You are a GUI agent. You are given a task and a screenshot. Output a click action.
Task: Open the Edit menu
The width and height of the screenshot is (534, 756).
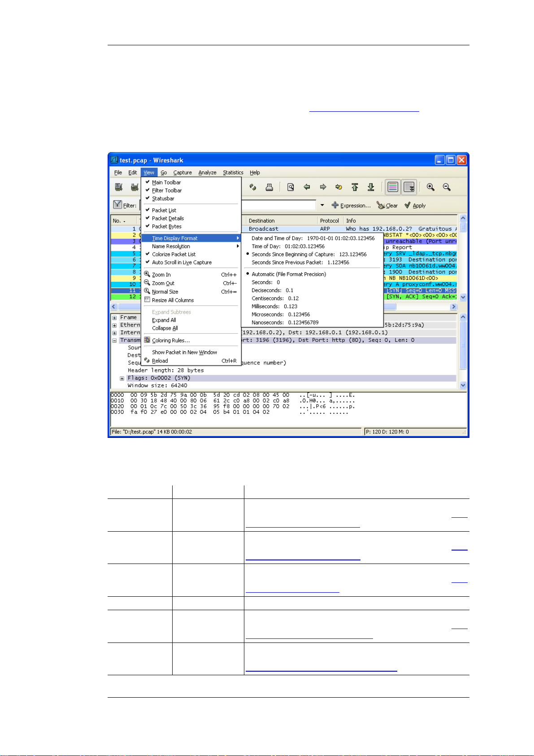(x=133, y=172)
